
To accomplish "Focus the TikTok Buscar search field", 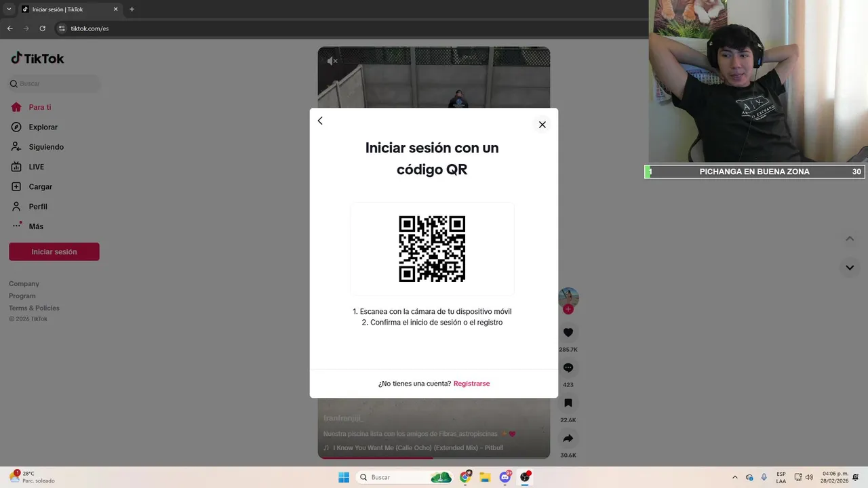I will 54,83.
